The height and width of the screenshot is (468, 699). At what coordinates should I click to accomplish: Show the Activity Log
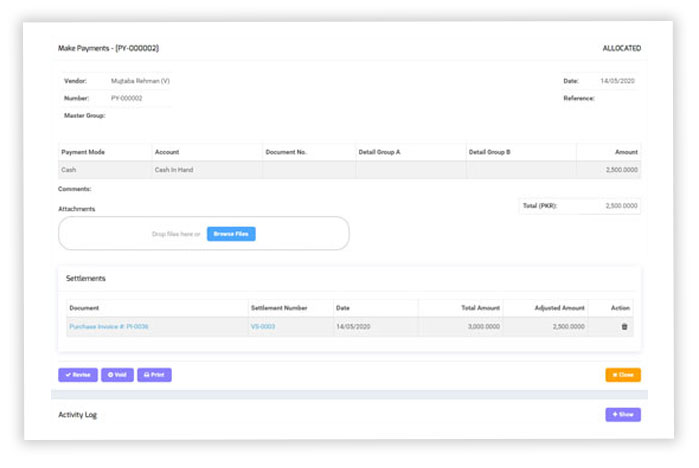(623, 415)
